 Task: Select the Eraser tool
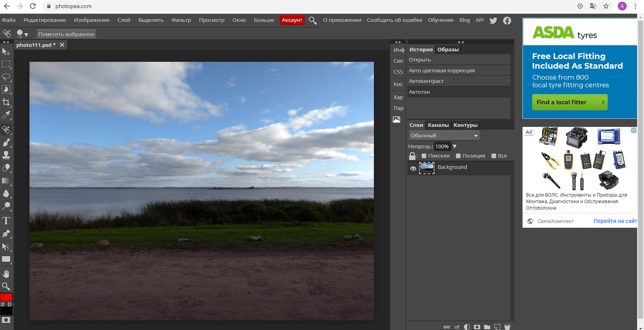click(x=6, y=168)
